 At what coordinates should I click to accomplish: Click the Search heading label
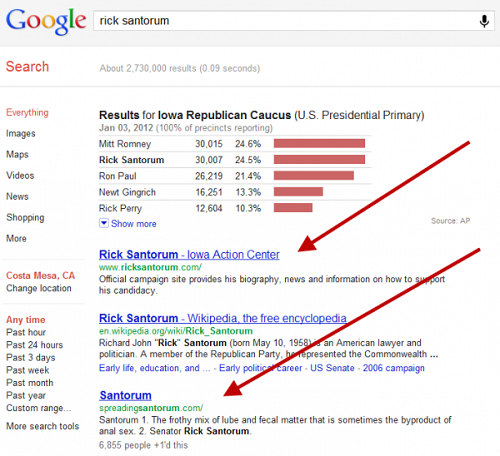(27, 67)
